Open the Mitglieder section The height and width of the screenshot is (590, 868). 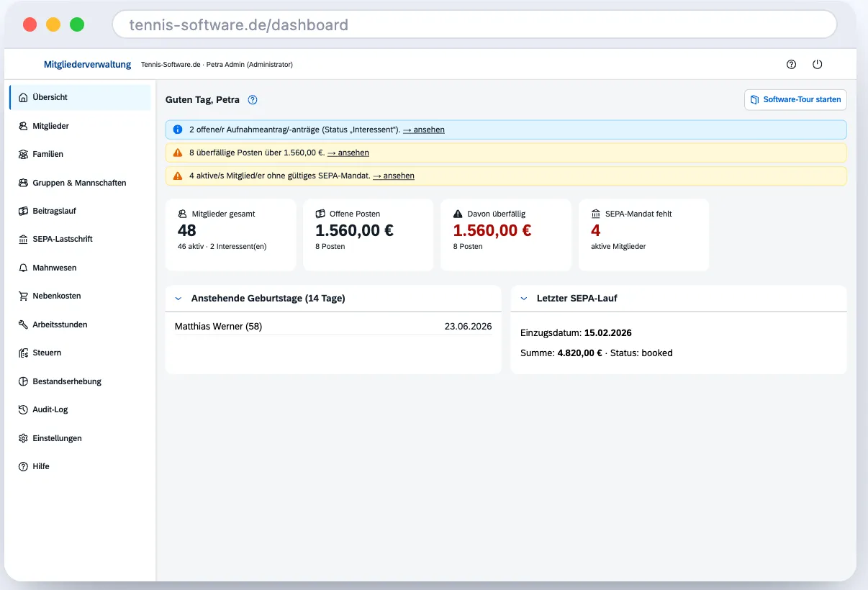[x=80, y=126]
